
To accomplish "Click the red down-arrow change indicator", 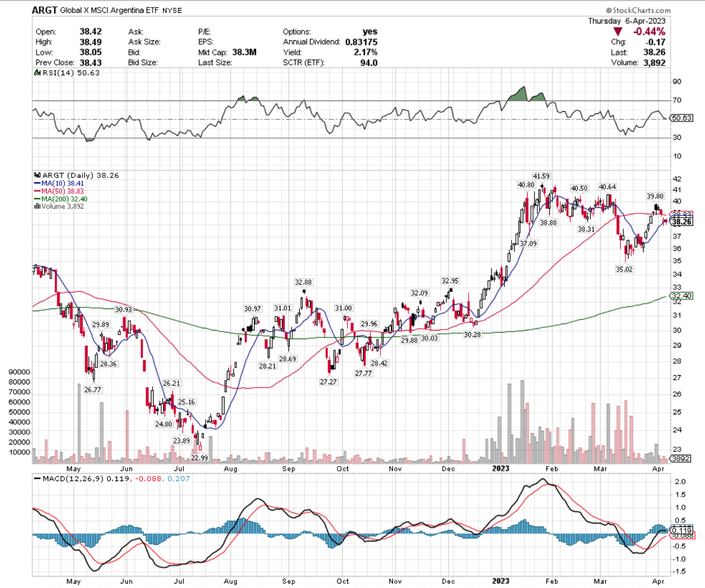I will (618, 32).
